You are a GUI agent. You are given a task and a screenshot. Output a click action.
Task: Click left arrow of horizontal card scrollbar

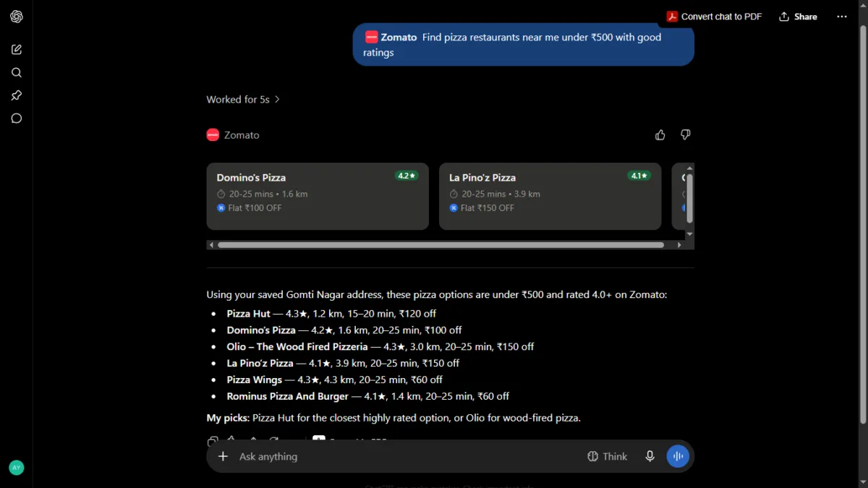click(211, 245)
